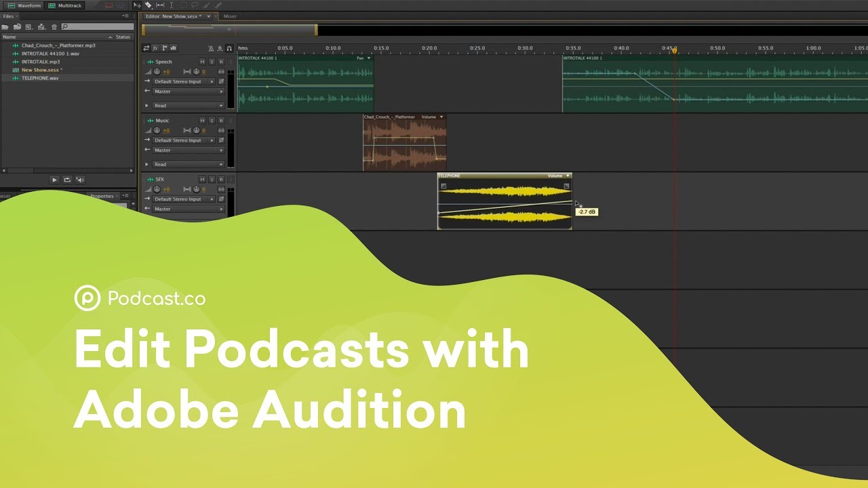Arm the Speech track for record
This screenshot has width=868, height=488.
point(221,62)
